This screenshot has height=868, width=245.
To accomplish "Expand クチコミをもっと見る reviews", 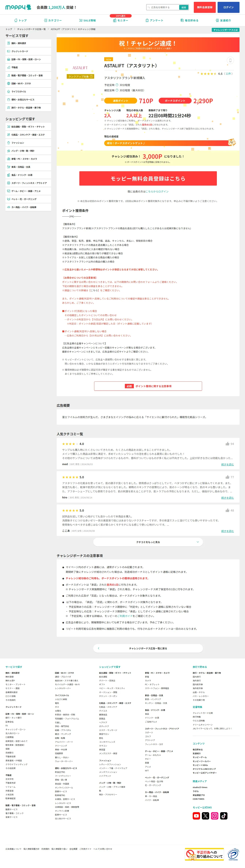I will (148, 542).
